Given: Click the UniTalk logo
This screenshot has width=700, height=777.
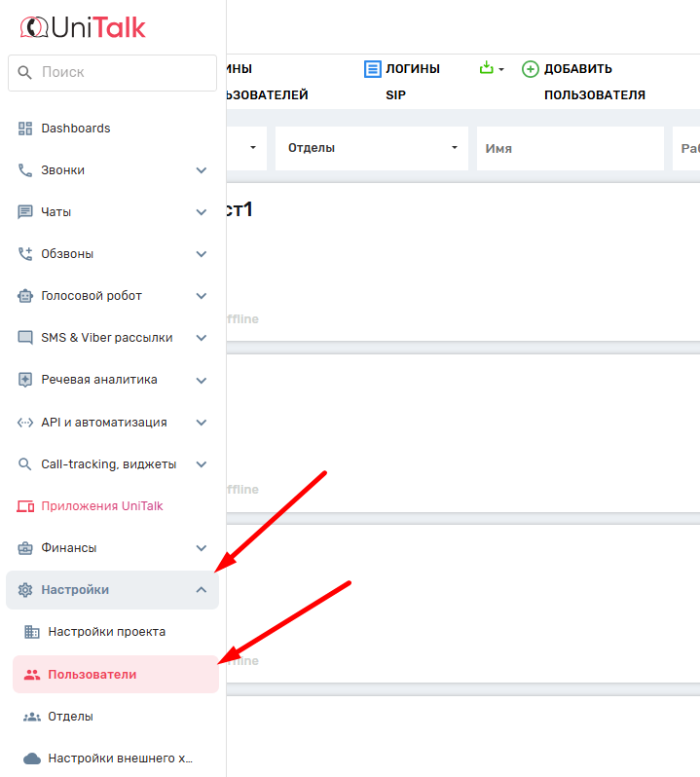Looking at the screenshot, I should point(83,27).
